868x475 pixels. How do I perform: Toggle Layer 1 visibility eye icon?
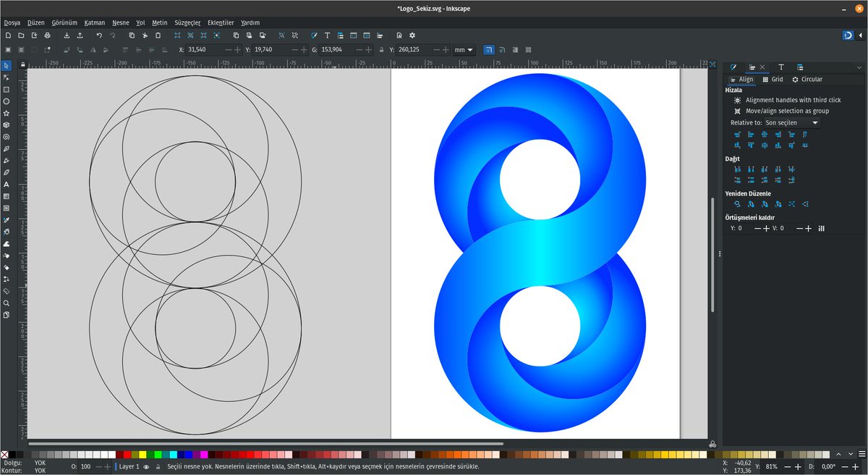pos(146,467)
